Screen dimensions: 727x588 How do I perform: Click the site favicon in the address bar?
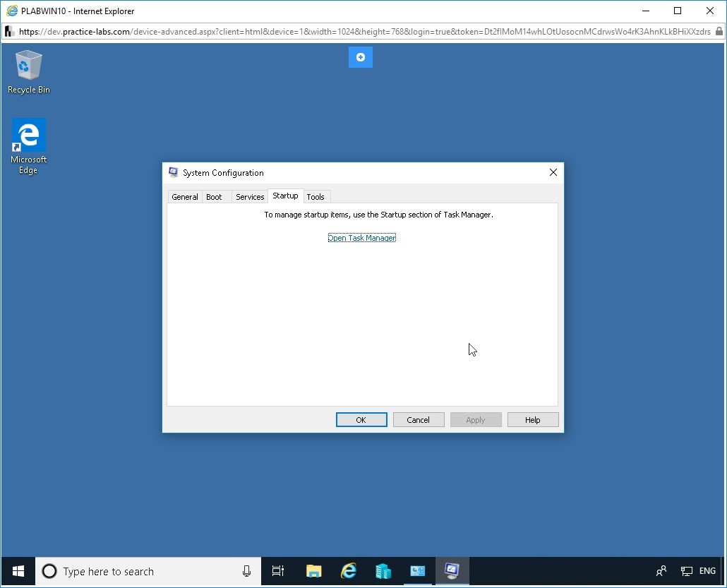[x=9, y=32]
